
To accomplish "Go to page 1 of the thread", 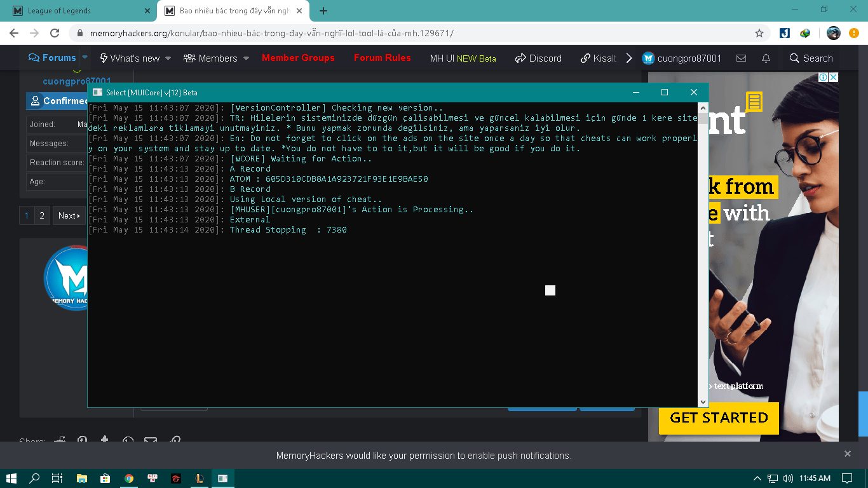I will pyautogui.click(x=27, y=215).
